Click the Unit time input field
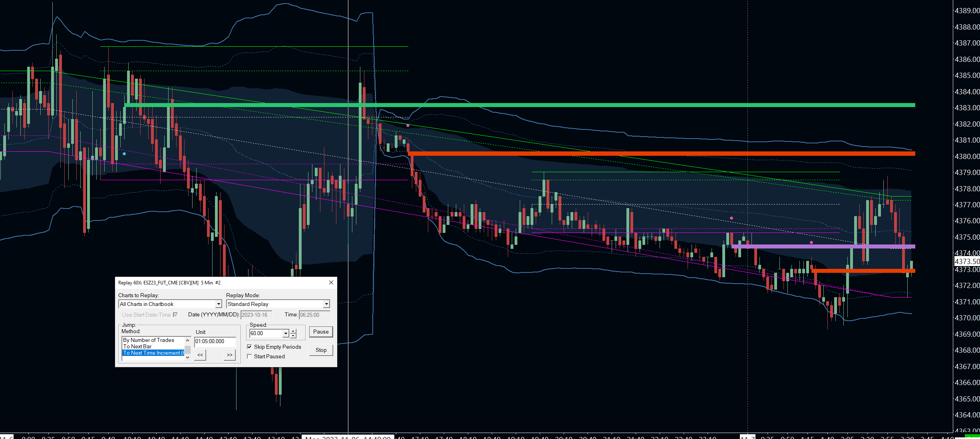The height and width of the screenshot is (439, 980). click(215, 342)
